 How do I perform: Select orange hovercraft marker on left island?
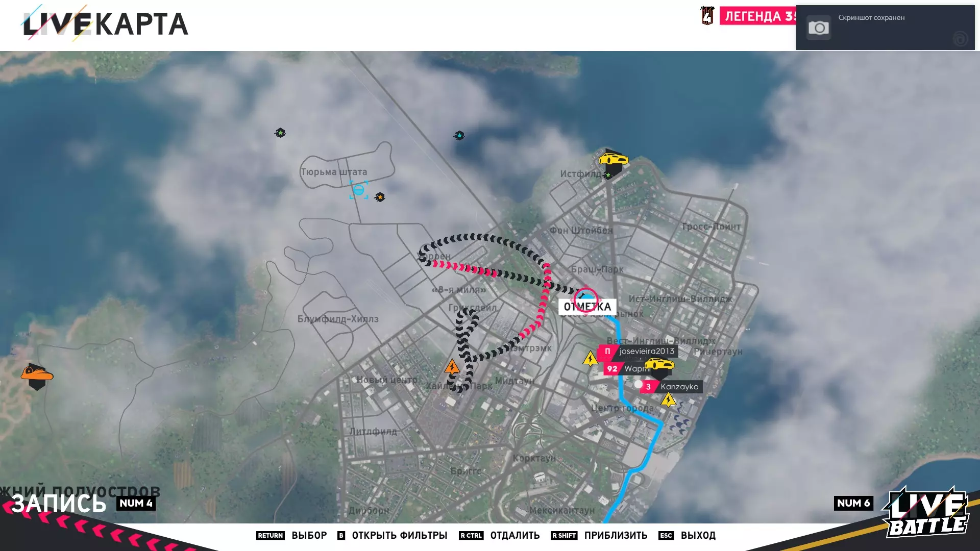click(x=37, y=375)
